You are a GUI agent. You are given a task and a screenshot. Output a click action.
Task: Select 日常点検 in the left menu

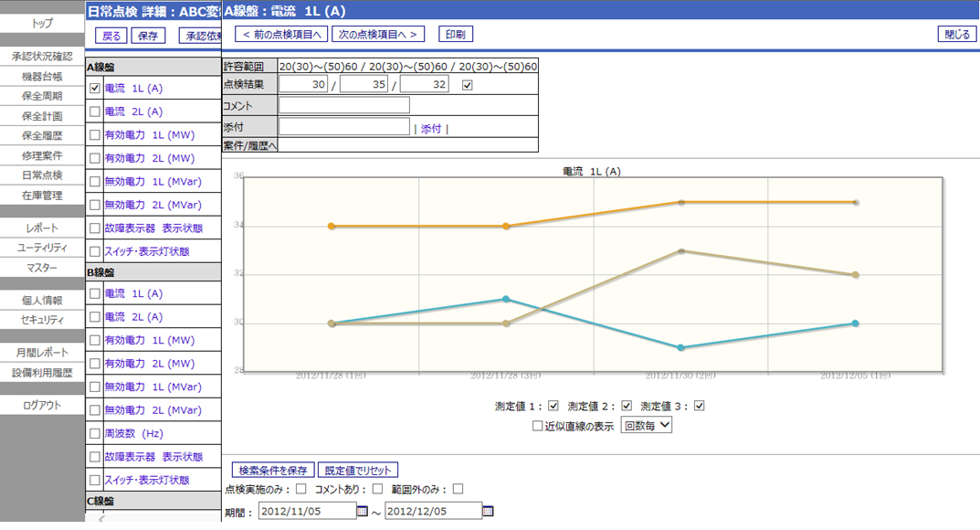[x=42, y=175]
